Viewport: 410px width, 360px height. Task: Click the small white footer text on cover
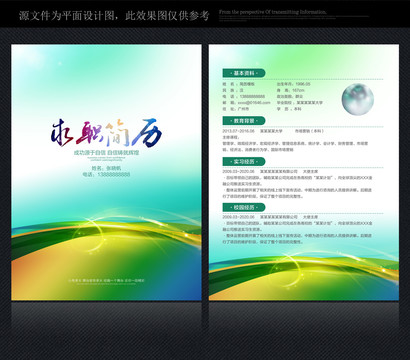coord(106,281)
